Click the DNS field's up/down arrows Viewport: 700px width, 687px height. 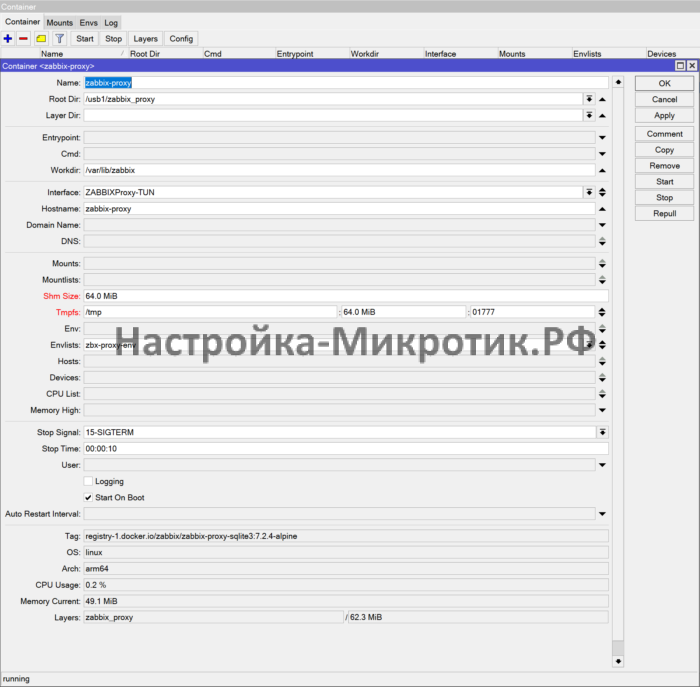pyautogui.click(x=602, y=241)
